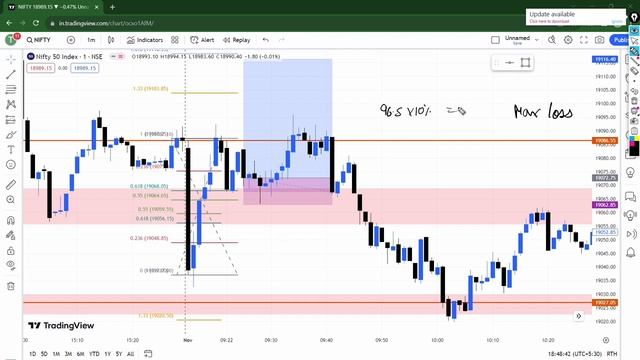Screen dimensions: 640x360
Task: Go back in browser
Action: pyautogui.click(x=9, y=23)
